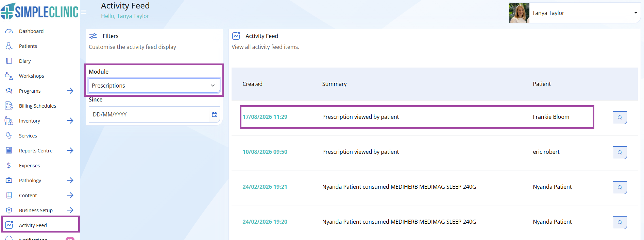This screenshot has height=240, width=644.
Task: Open the 17/08/2026 11:29 entry link
Action: (x=265, y=117)
